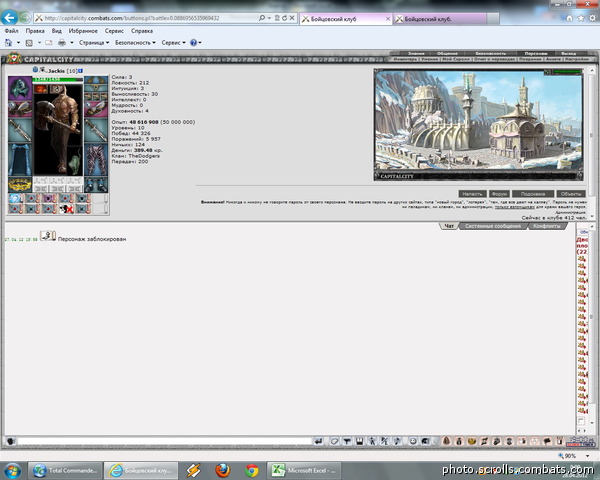Screen dimensions: 600x480
Task: Click the smiley face emoticon icon
Action: [x=413, y=441]
